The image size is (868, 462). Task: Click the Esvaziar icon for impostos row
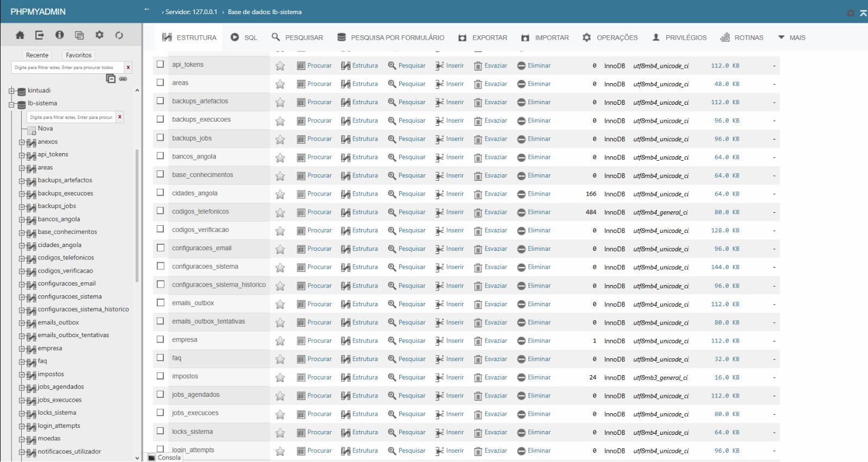478,378
